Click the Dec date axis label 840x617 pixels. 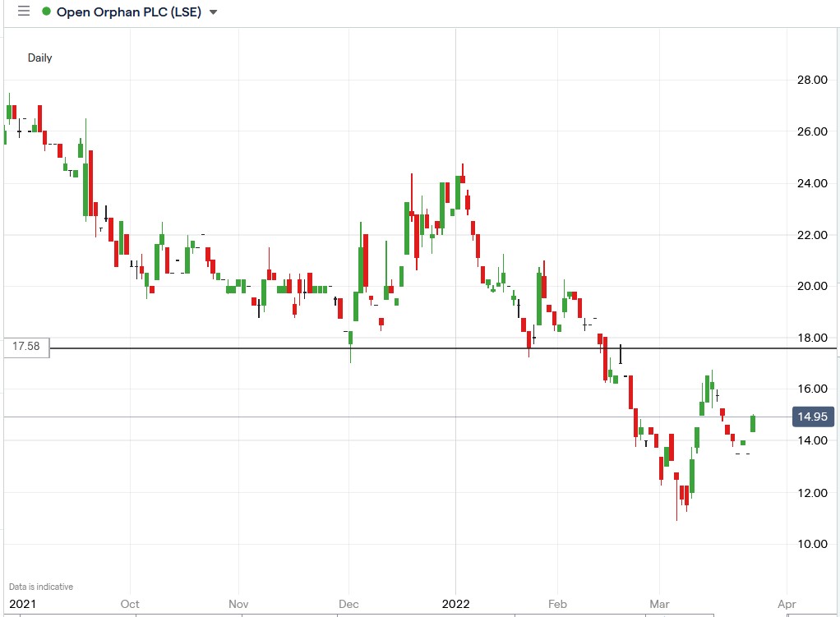348,604
